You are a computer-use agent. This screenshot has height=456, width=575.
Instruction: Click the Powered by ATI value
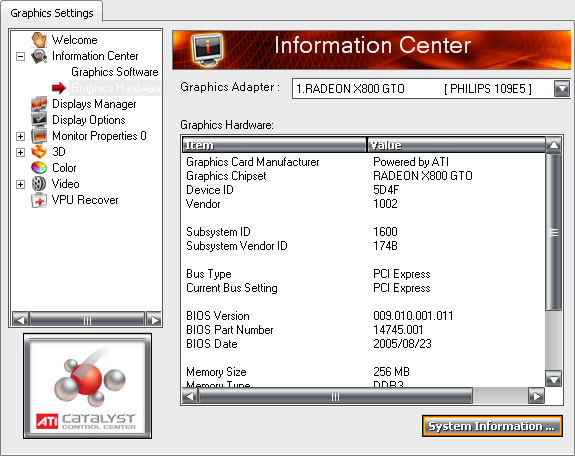point(411,162)
